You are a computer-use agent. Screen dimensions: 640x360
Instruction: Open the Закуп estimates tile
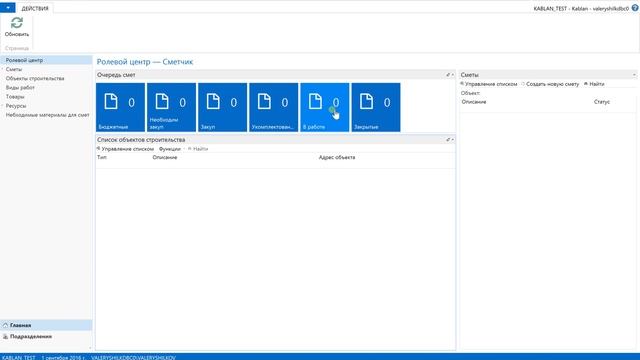pyautogui.click(x=222, y=107)
